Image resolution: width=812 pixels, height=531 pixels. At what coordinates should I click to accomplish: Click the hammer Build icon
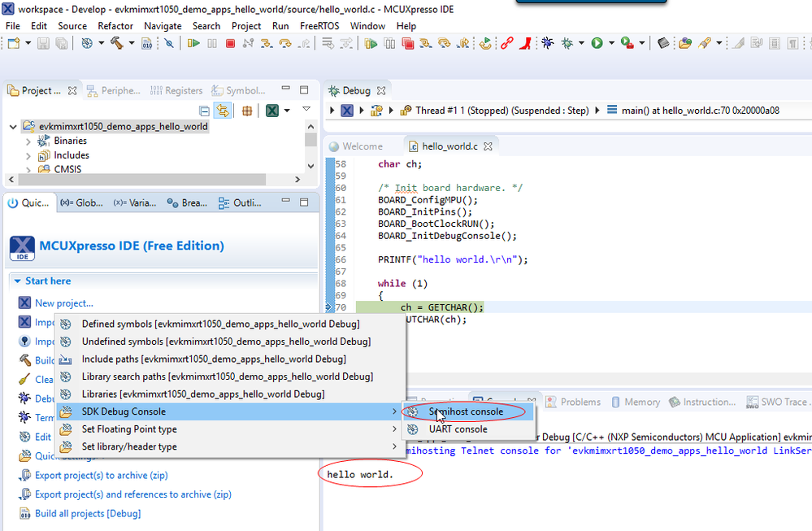117,44
